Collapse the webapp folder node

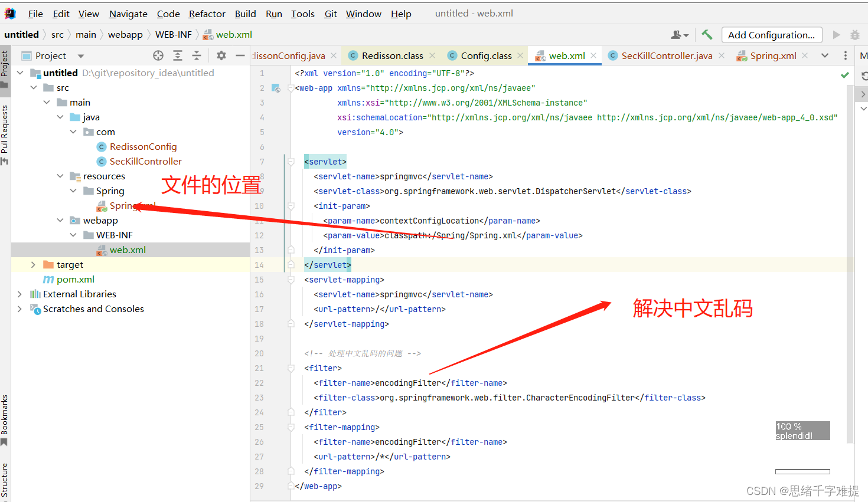[60, 220]
